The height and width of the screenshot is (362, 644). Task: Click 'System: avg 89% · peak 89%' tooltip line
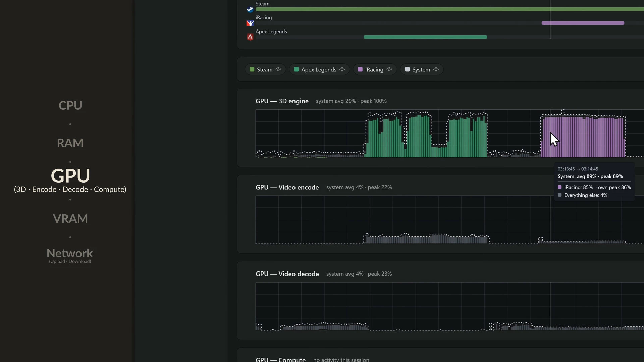coord(590,176)
